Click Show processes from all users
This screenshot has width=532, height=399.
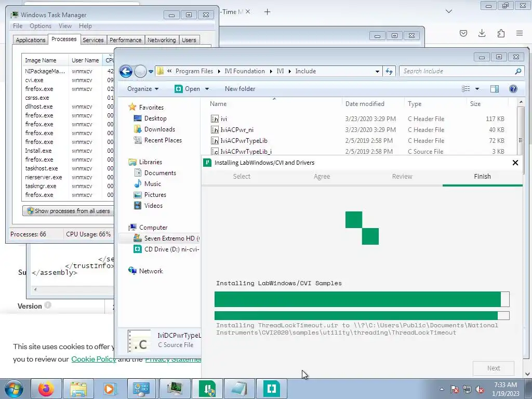point(68,211)
